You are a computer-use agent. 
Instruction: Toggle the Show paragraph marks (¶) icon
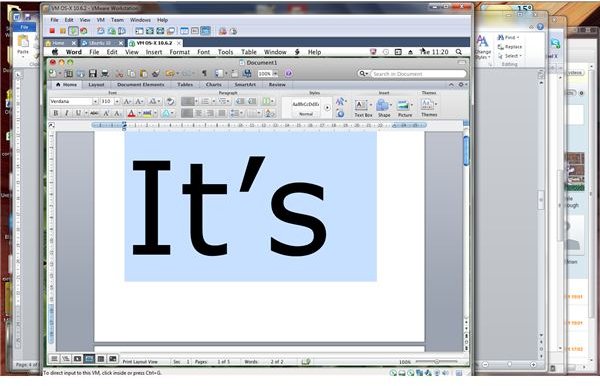[204, 73]
